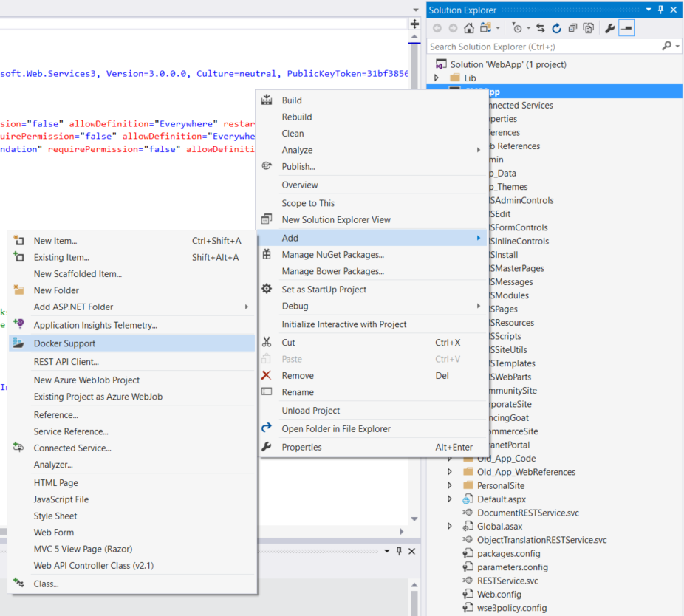
Task: Click the New Folder icon in Add submenu
Action: click(18, 290)
